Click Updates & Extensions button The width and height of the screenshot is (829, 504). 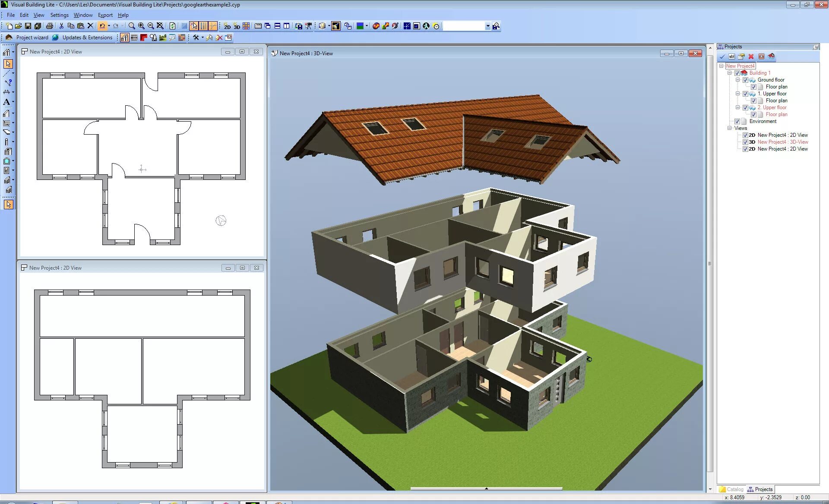coord(88,37)
